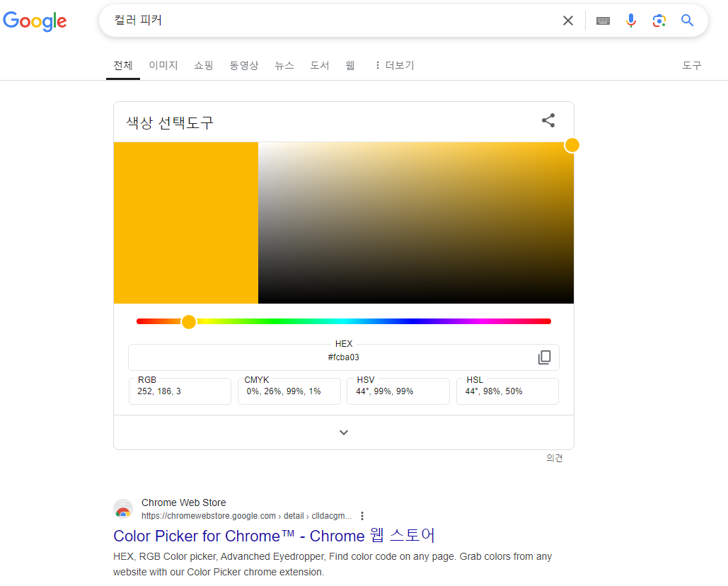This screenshot has width=728, height=586.
Task: Switch to the 웹 tab
Action: (x=350, y=66)
